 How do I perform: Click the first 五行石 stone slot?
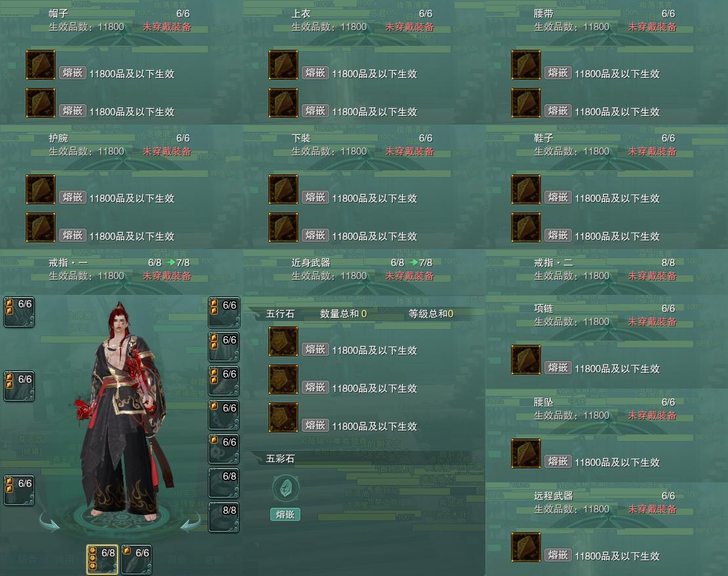[283, 342]
